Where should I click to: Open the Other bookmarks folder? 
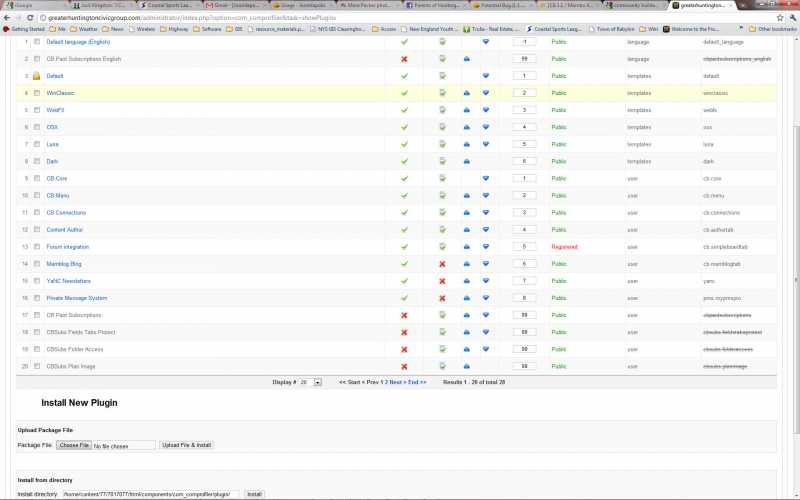tap(772, 29)
